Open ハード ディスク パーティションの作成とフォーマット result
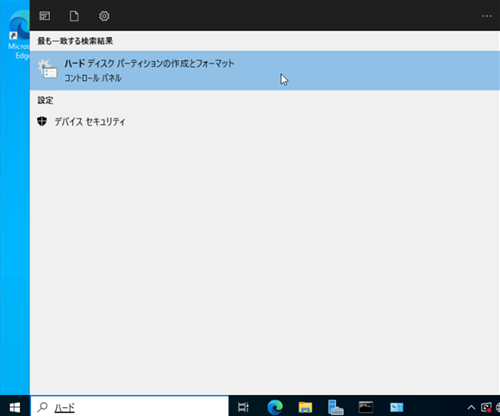Screen dimensions: 500x416 point(265,70)
